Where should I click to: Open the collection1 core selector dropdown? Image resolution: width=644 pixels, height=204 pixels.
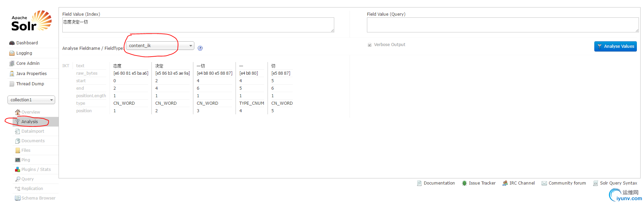click(31, 100)
